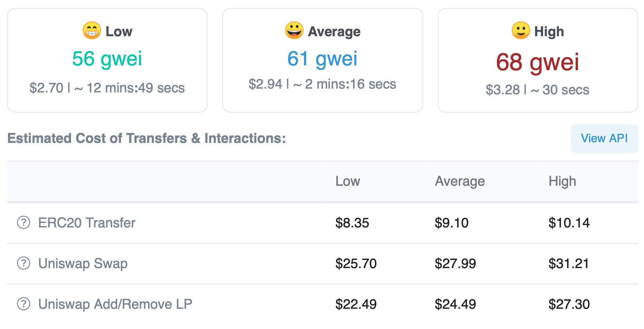Viewport: 644px width, 329px height.
Task: Select the 56 gwei low gas price
Action: (107, 59)
